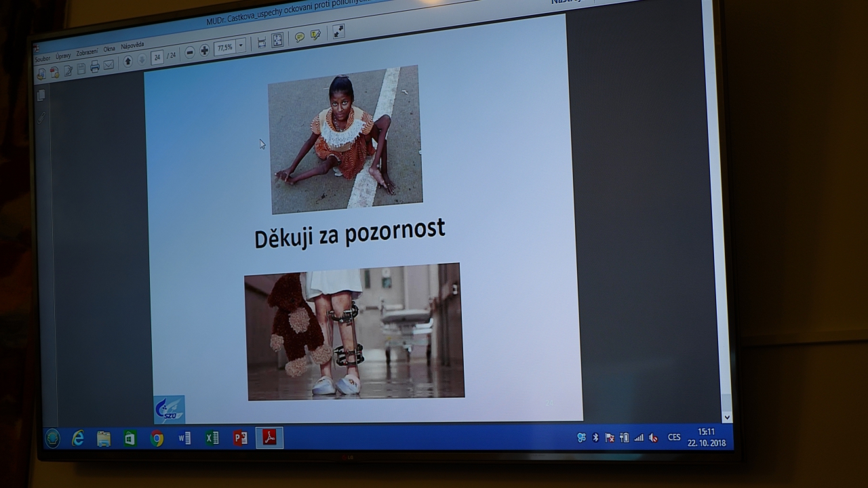
Task: Click the SZÚ logo on slide
Action: [x=169, y=409]
